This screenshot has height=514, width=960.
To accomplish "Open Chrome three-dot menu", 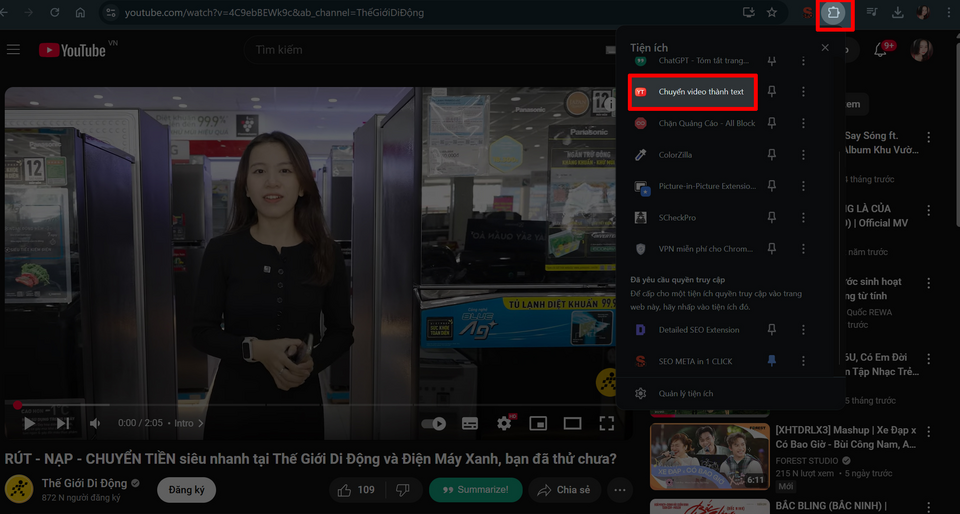I will click(x=949, y=12).
